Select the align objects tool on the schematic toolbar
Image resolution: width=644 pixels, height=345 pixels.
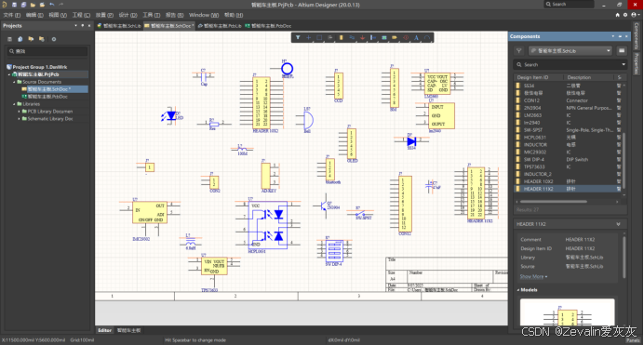click(329, 38)
